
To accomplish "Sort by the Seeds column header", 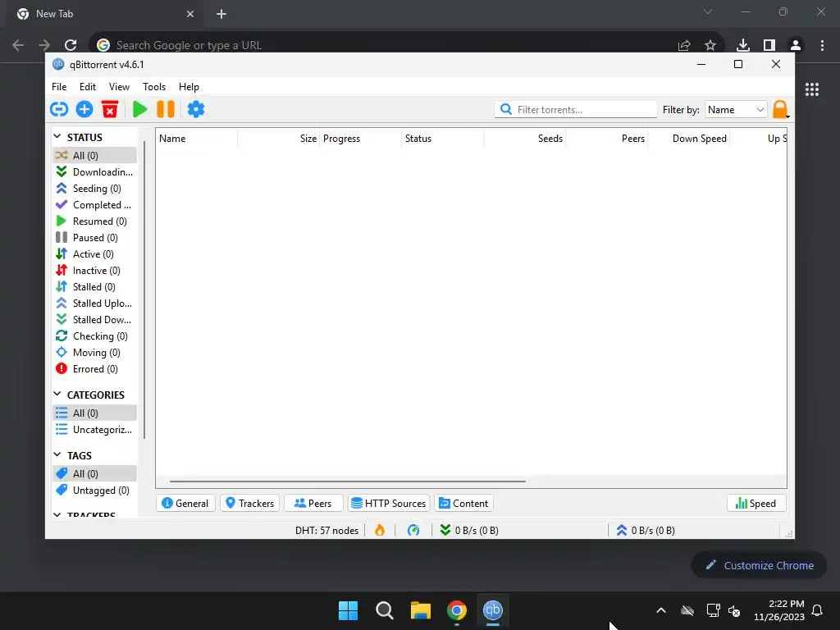I will click(x=524, y=138).
